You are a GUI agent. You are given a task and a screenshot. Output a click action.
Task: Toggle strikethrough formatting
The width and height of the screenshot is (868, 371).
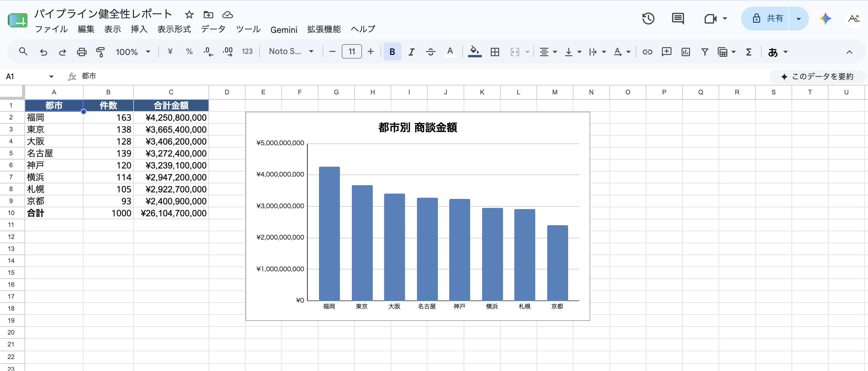(431, 52)
